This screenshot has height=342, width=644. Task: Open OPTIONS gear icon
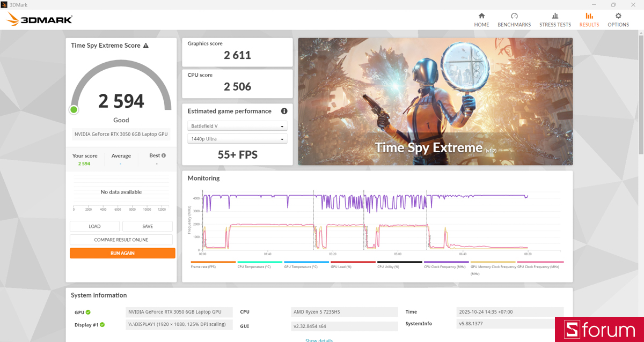(x=618, y=16)
